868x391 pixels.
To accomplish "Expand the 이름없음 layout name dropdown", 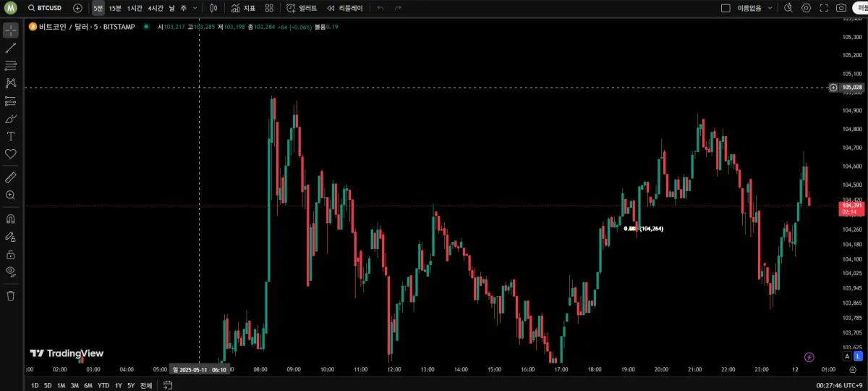I will tap(770, 8).
